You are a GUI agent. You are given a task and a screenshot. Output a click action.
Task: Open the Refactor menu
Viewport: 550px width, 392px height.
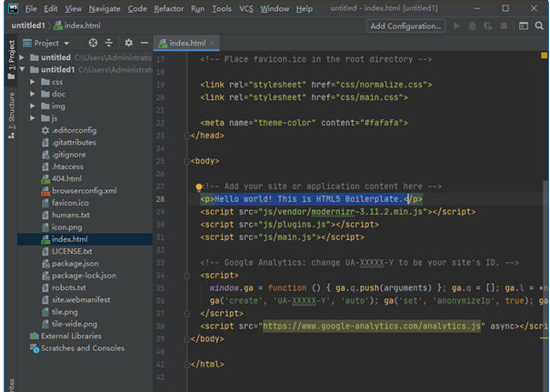[168, 8]
